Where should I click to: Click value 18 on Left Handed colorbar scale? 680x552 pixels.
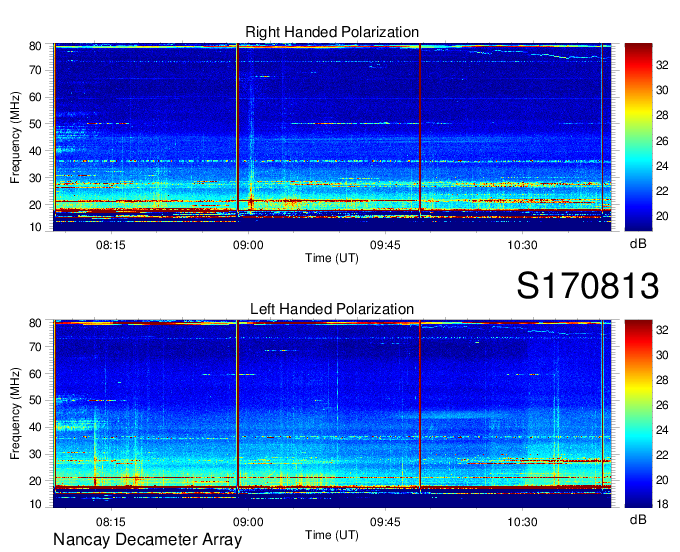coord(662,504)
